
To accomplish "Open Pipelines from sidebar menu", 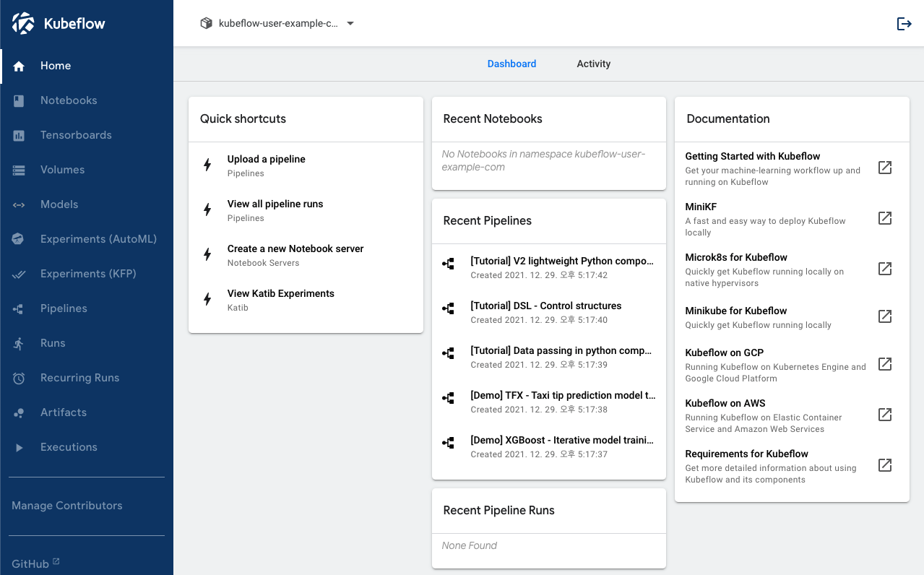I will 87,308.
